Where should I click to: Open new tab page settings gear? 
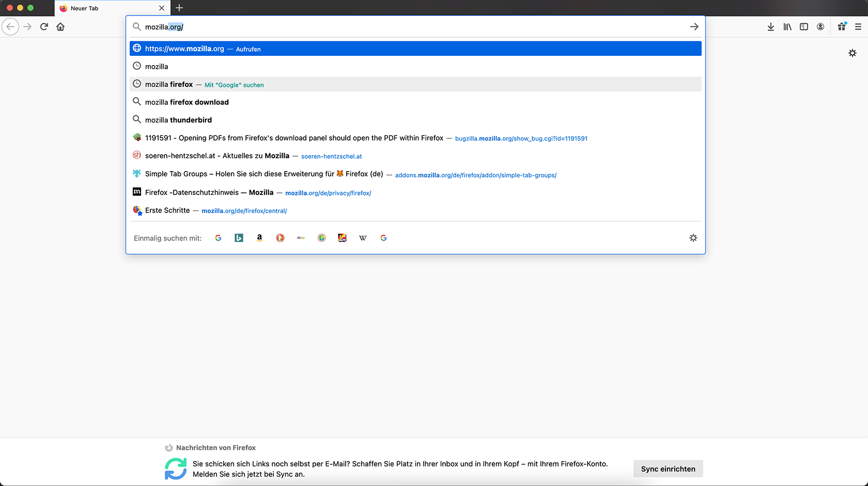(853, 53)
